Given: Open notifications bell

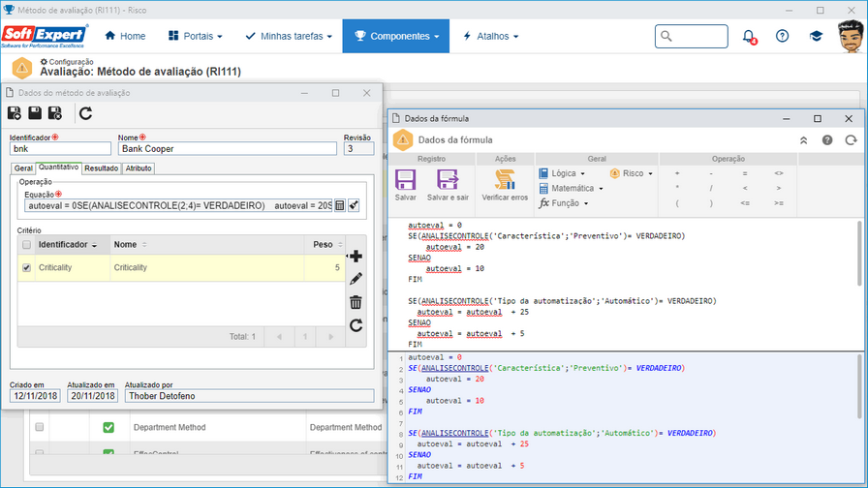Looking at the screenshot, I should pos(749,37).
